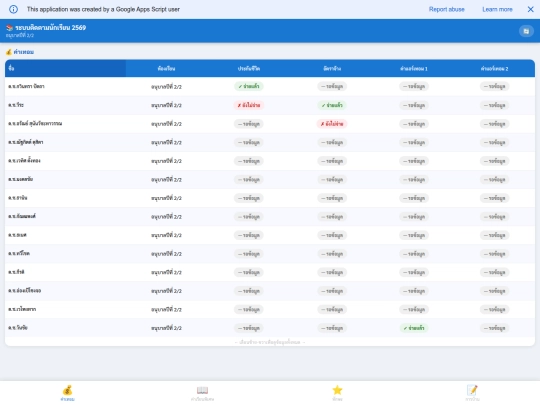
Task: Click the red unpaid badge in second row
Action: click(x=249, y=105)
